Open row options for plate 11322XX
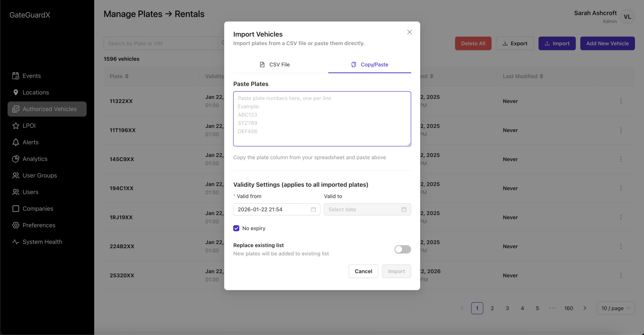Screen dimensions: 644x335 (x=621, y=101)
